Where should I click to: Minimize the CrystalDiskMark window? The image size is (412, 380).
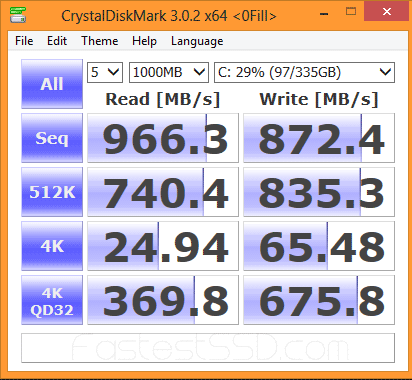pyautogui.click(x=324, y=14)
